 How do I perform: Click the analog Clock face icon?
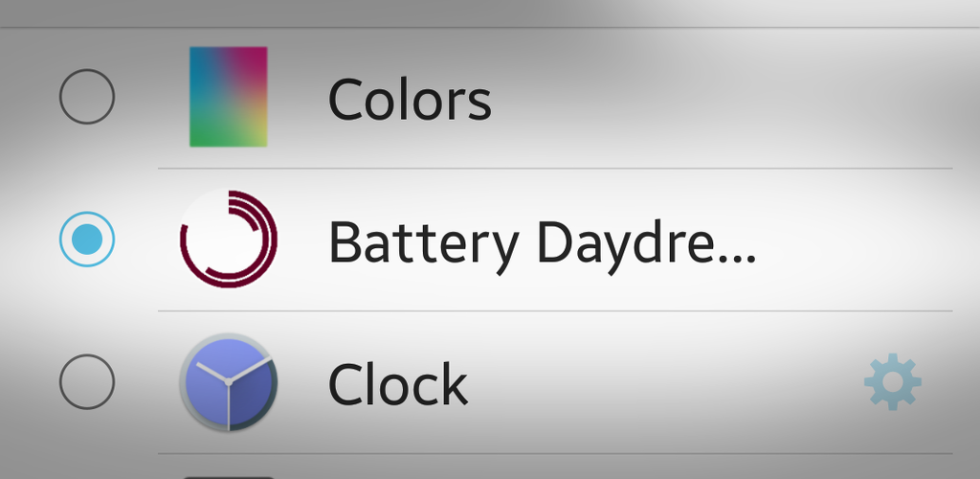[228, 381]
